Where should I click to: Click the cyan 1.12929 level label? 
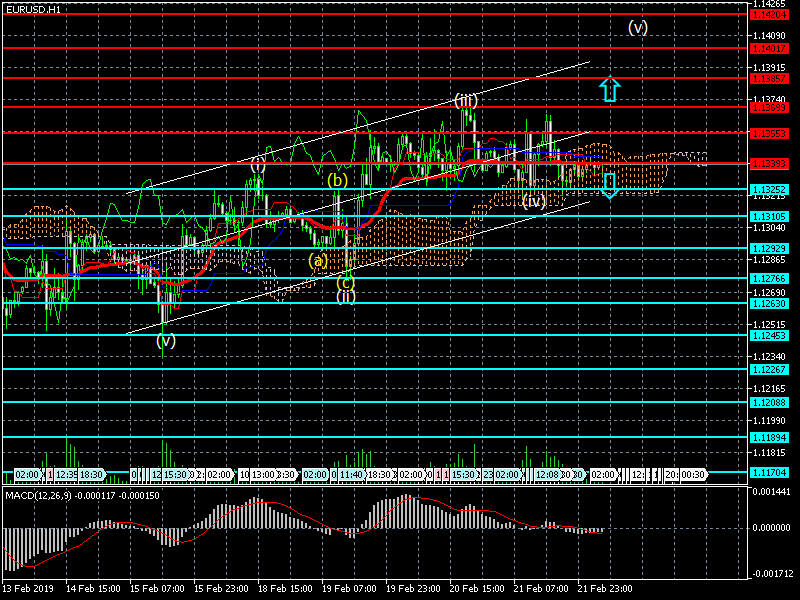(769, 248)
